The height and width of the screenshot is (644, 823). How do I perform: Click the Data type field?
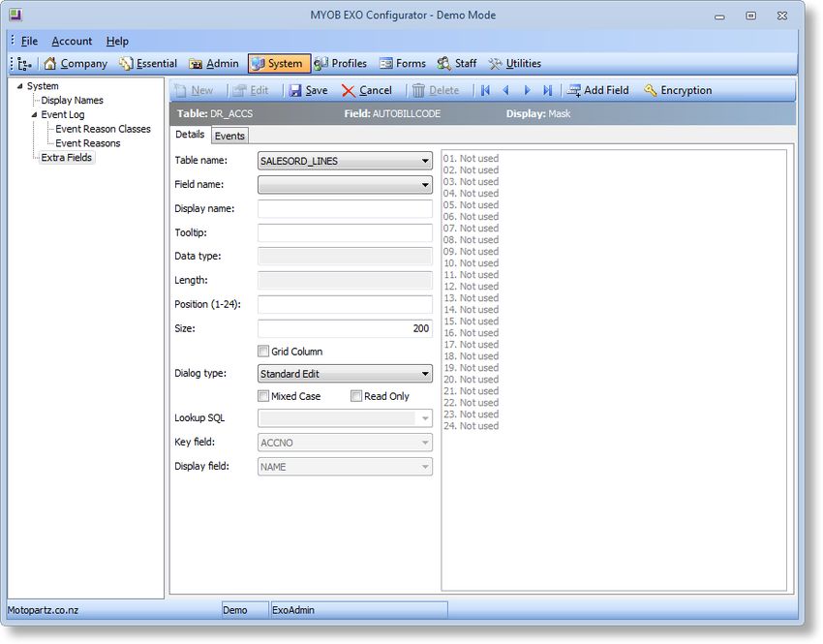pos(345,257)
